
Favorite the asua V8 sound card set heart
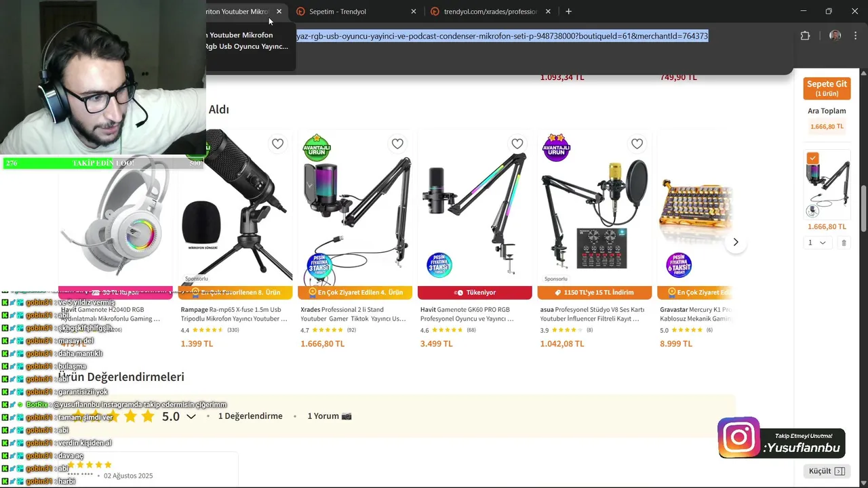(x=637, y=144)
